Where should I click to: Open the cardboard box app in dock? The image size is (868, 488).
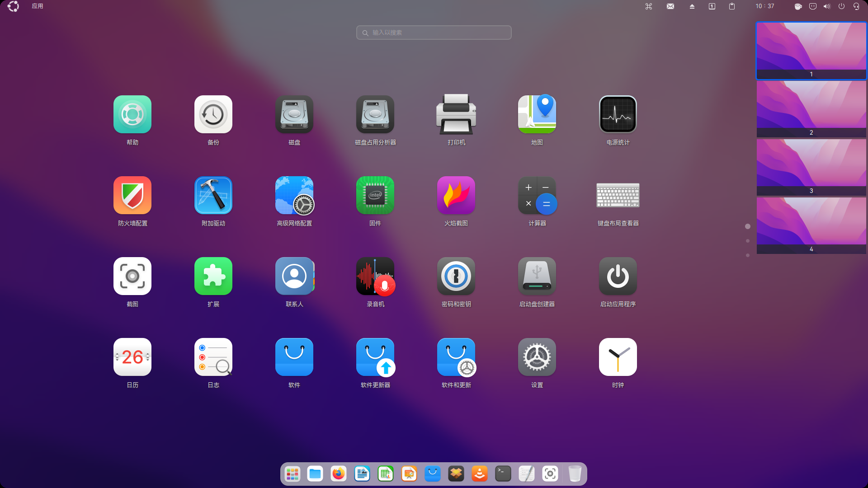[456, 474]
